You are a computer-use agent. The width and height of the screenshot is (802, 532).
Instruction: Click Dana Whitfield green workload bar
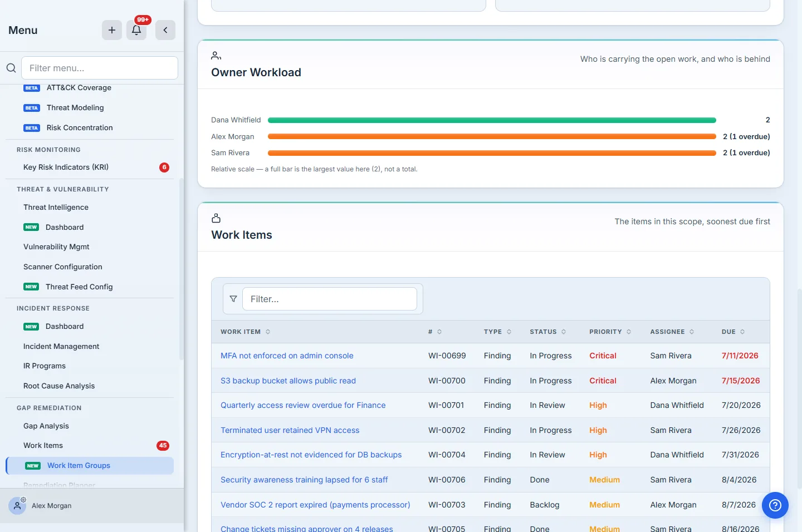coord(492,120)
